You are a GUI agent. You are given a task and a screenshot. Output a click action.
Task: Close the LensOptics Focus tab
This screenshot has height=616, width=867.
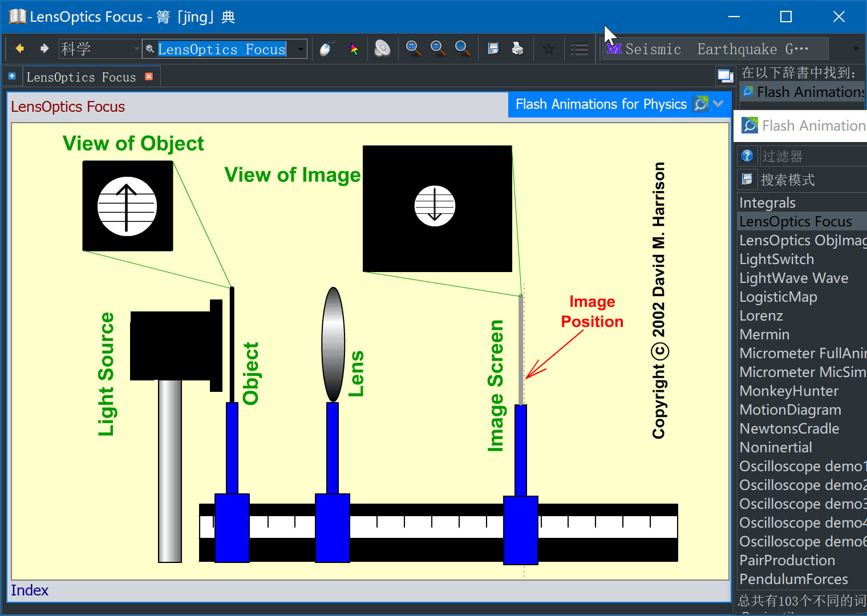point(149,76)
